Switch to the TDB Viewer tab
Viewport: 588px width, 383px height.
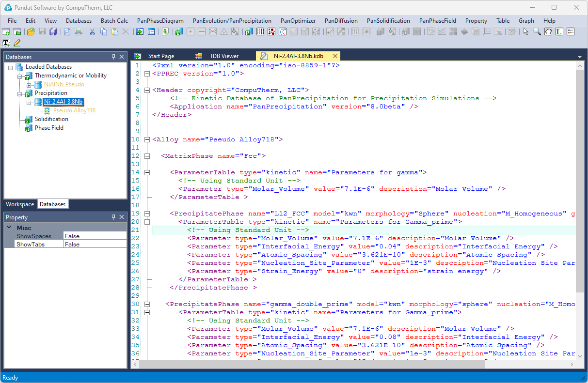224,56
